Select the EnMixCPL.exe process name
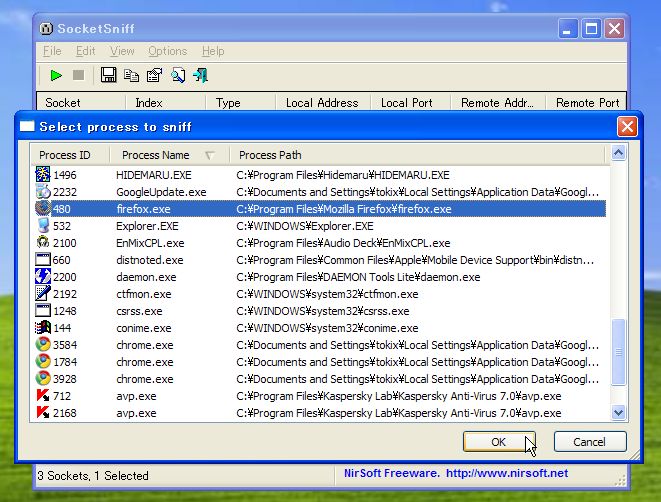Image resolution: width=661 pixels, height=502 pixels. click(x=150, y=243)
